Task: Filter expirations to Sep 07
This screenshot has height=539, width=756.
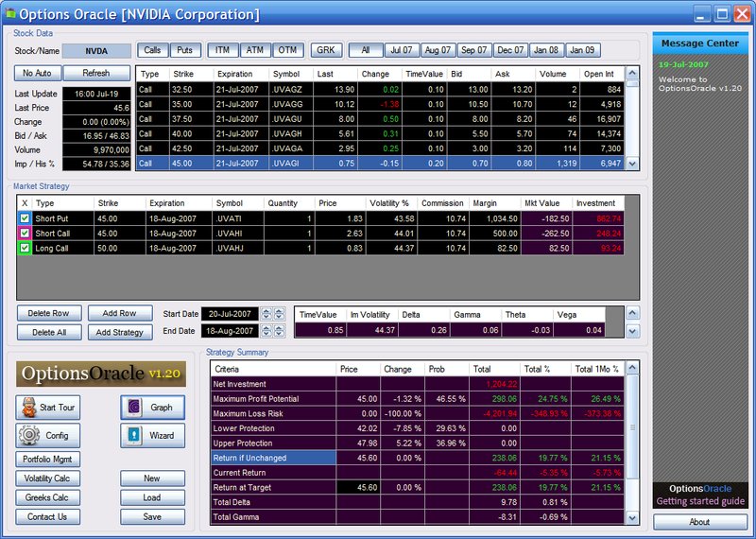Action: [474, 50]
